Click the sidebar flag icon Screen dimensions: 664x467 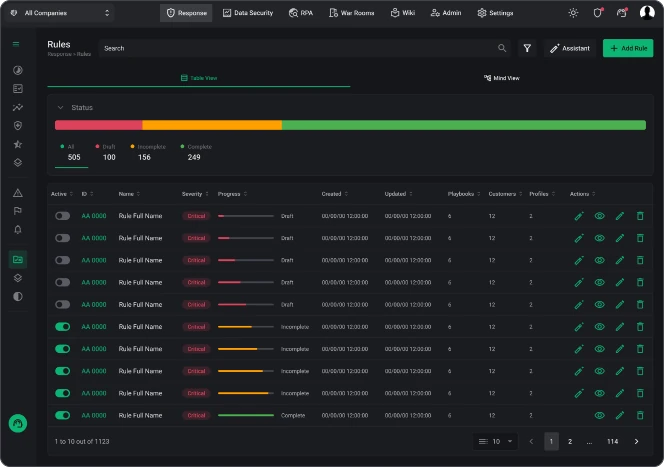(18, 211)
